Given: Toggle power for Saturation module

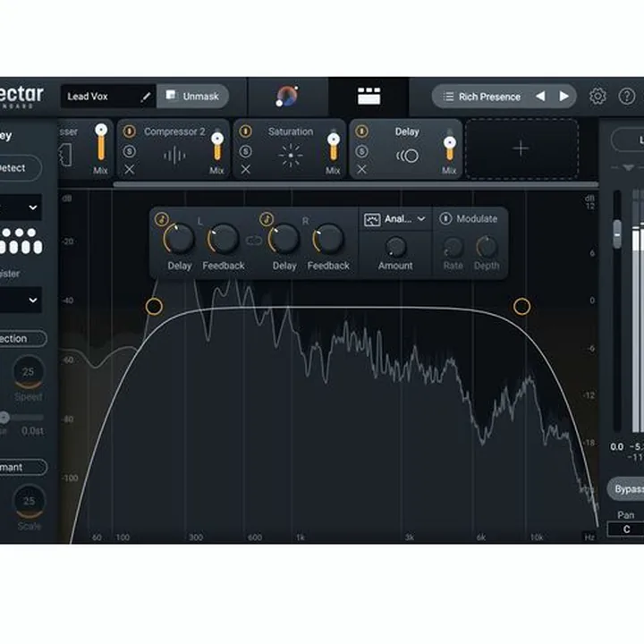Looking at the screenshot, I should (246, 131).
